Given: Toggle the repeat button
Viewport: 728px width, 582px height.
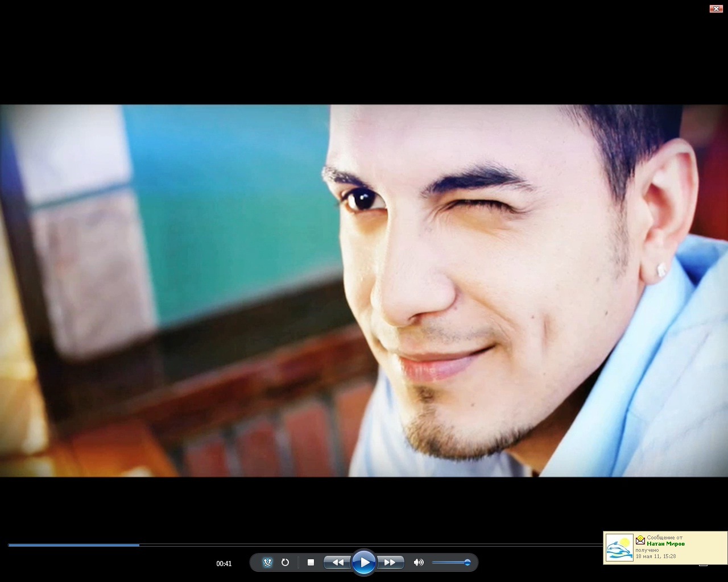Looking at the screenshot, I should pyautogui.click(x=286, y=562).
